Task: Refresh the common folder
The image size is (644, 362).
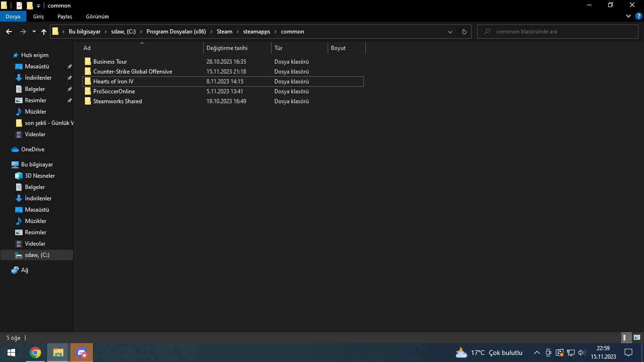Action: (464, 32)
